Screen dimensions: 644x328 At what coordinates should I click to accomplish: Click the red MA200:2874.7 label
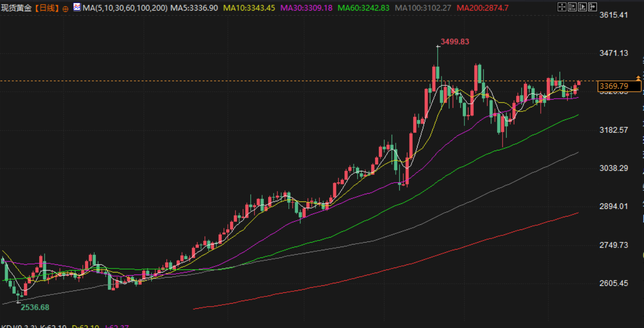tap(482, 8)
